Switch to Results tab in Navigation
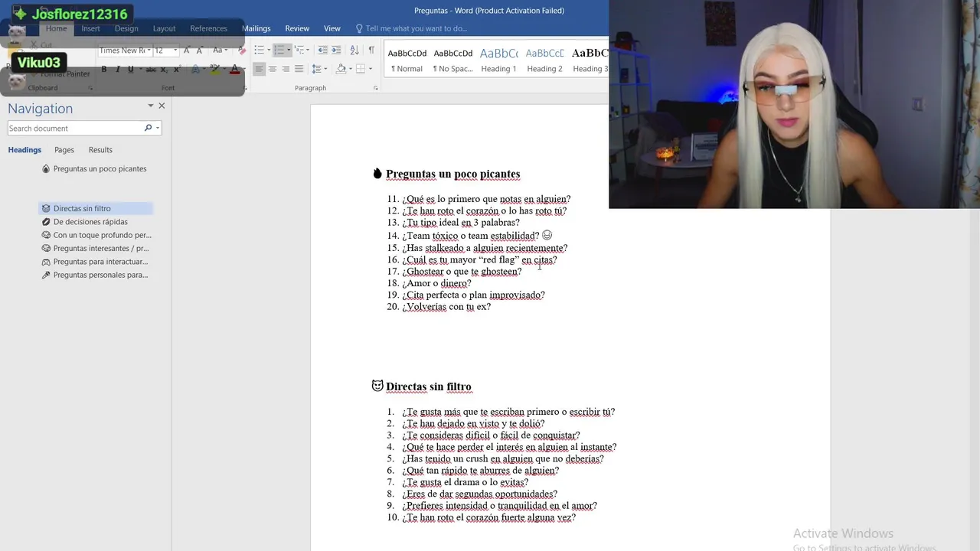Screen dimensions: 980x551 point(100,150)
